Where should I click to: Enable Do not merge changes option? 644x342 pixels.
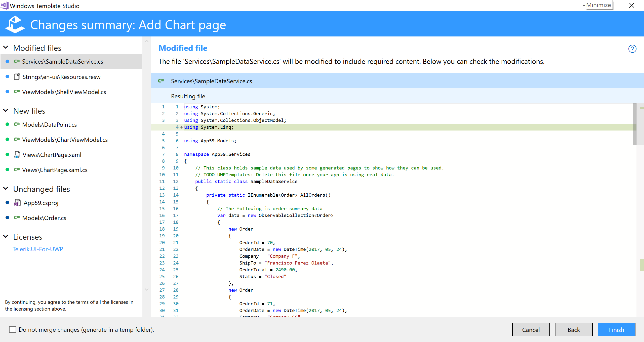coord(13,329)
